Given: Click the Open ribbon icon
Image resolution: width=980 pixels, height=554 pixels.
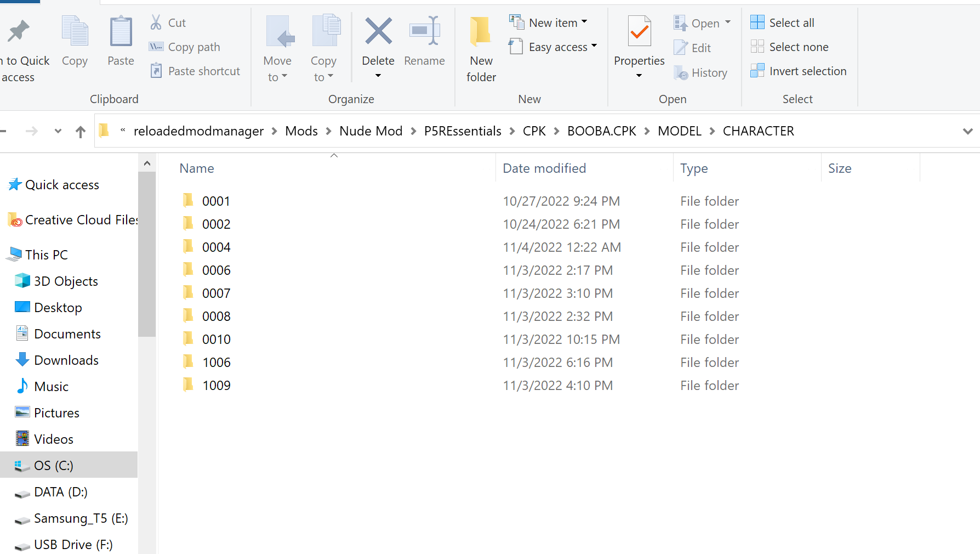Looking at the screenshot, I should click(680, 23).
